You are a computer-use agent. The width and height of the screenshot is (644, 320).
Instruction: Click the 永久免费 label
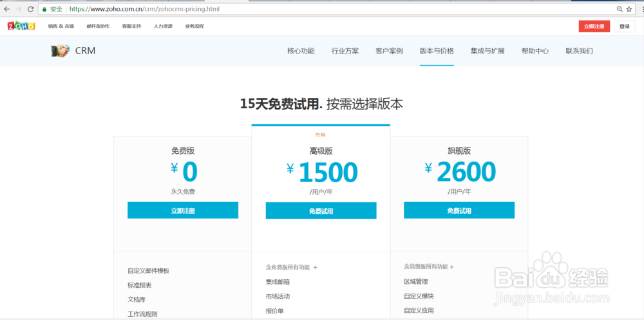click(x=183, y=191)
